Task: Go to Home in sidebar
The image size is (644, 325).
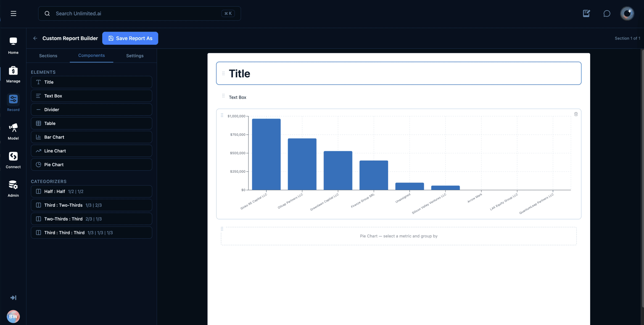Action: click(13, 46)
